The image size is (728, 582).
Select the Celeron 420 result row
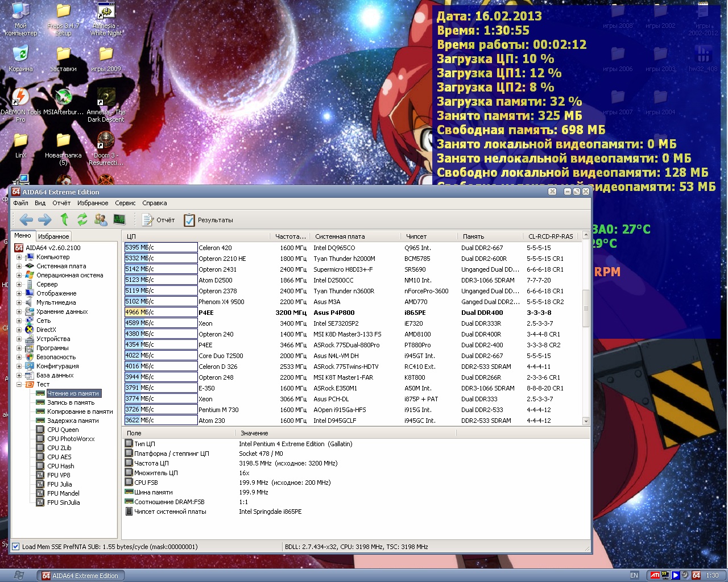pyautogui.click(x=353, y=248)
